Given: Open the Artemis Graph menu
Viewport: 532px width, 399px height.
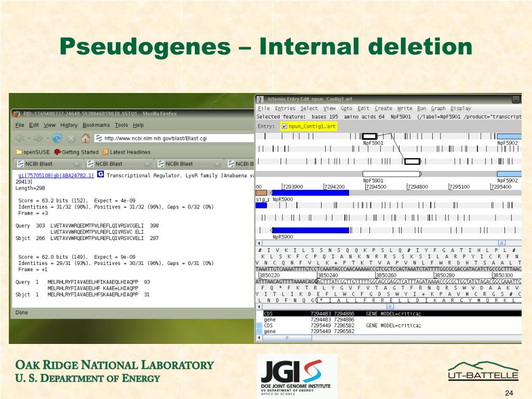Looking at the screenshot, I should [438, 108].
